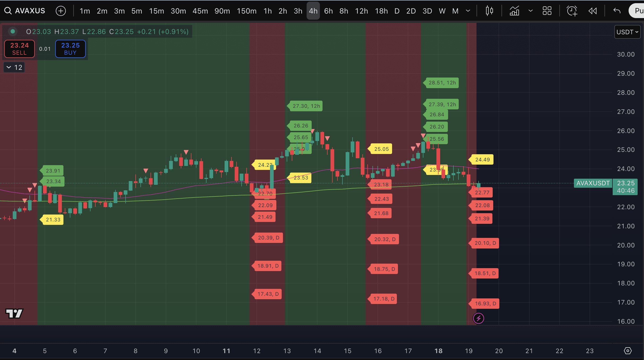Choose the 2D timeframe

411,11
